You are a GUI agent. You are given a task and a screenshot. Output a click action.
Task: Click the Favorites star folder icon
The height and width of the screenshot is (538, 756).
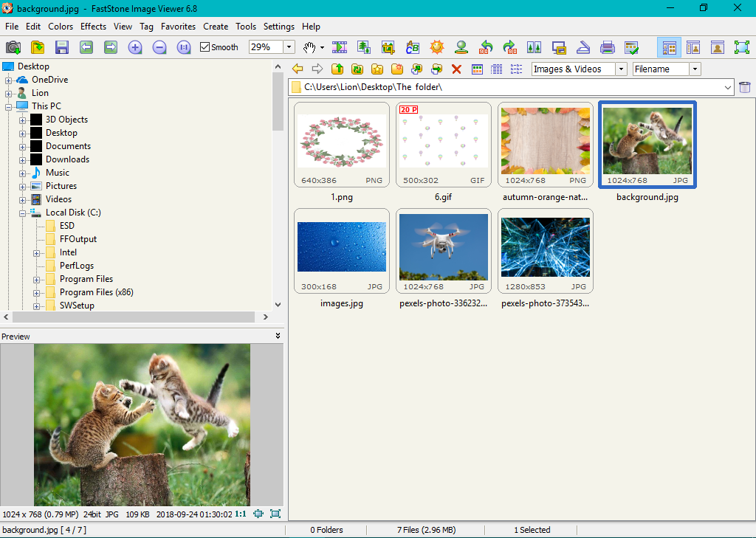377,69
